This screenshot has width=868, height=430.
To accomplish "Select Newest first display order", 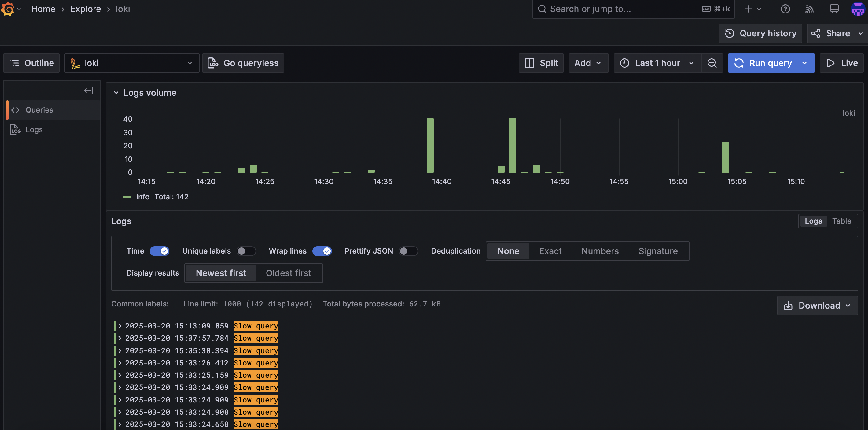I will (x=221, y=273).
